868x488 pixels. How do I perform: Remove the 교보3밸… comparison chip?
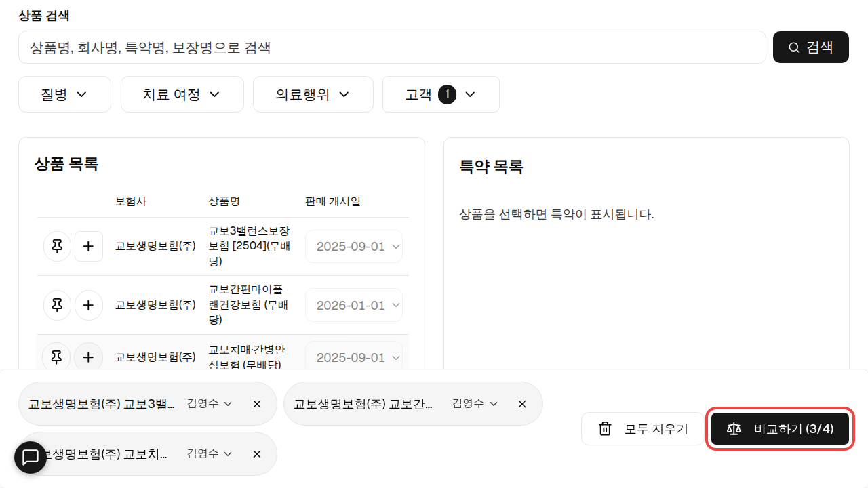[x=257, y=403]
